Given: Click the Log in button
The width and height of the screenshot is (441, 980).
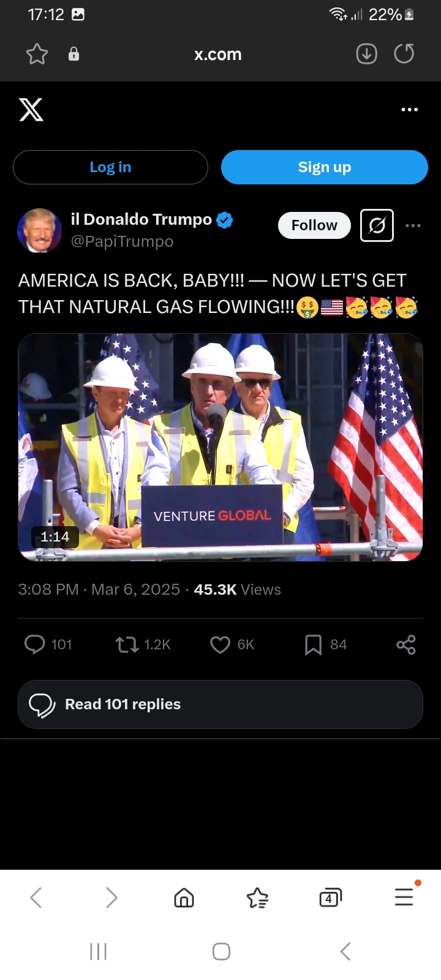Looking at the screenshot, I should pos(110,167).
